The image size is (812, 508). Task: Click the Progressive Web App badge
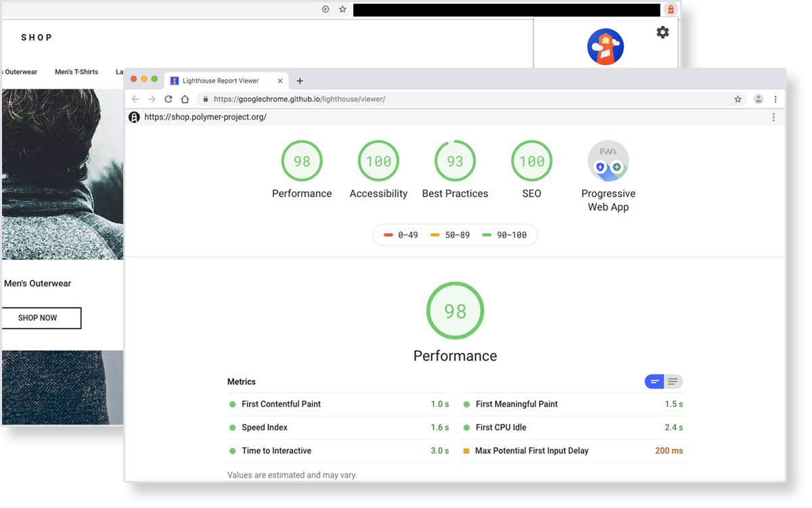click(x=608, y=161)
